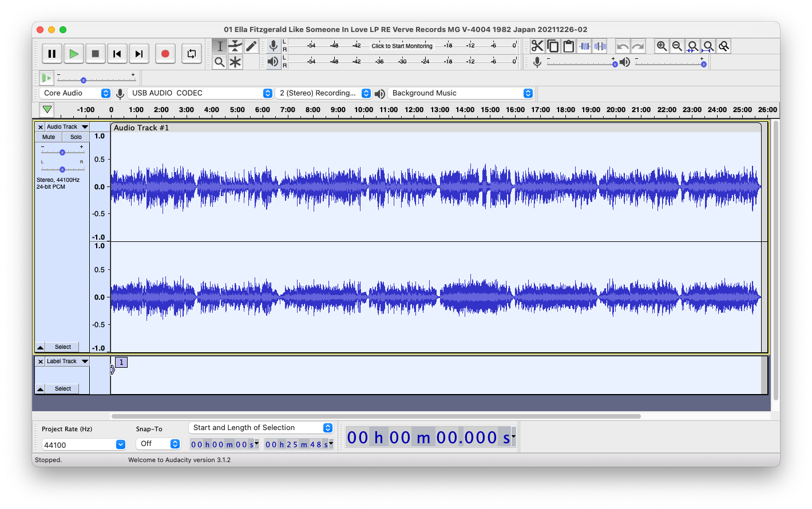Click the Undo icon
Image resolution: width=812 pixels, height=509 pixels.
pos(622,46)
